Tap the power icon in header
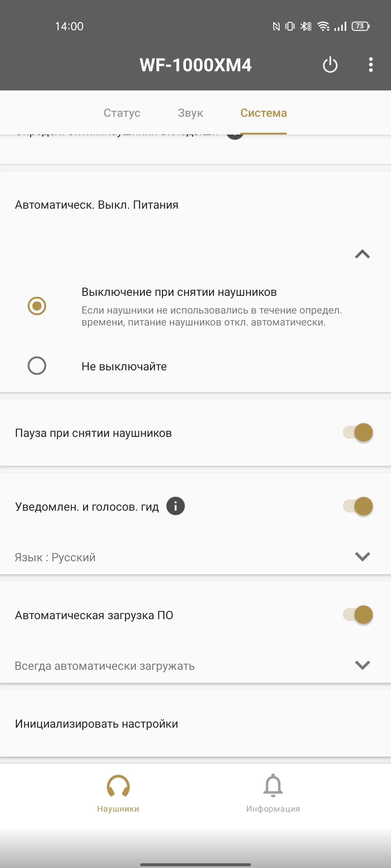This screenshot has width=391, height=868. (x=330, y=65)
